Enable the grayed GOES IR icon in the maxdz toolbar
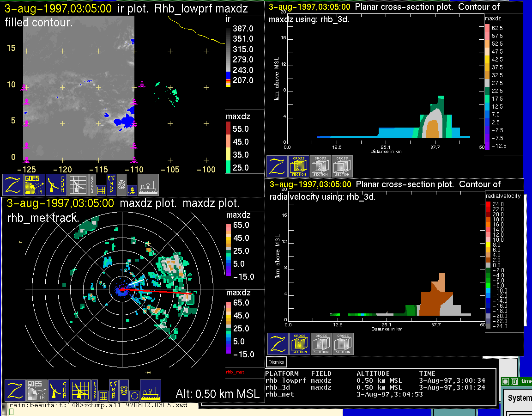The image size is (532, 416). click(36, 391)
